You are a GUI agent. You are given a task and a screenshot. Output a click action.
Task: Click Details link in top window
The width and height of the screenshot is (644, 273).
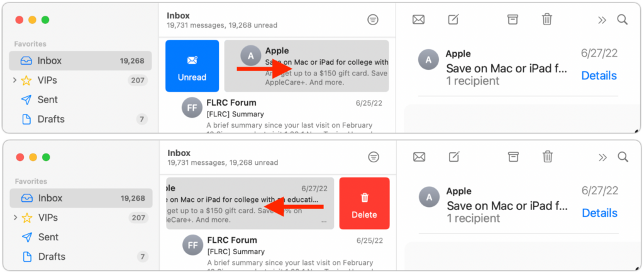[599, 75]
